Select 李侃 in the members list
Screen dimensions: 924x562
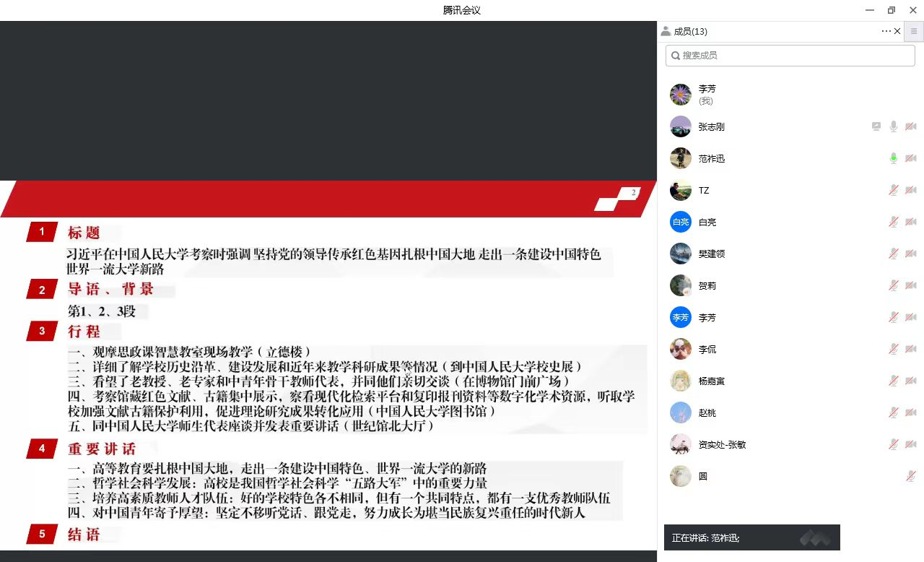click(x=707, y=350)
